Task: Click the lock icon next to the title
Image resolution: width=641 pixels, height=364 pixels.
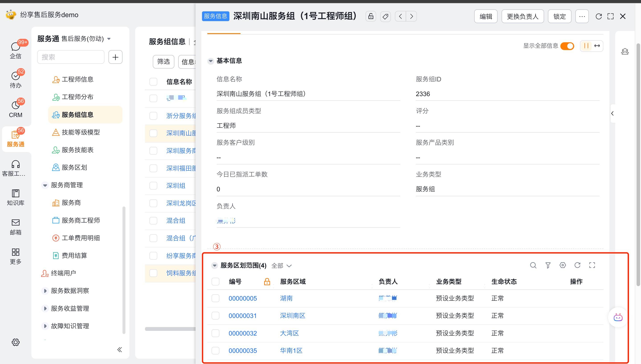Action: [371, 16]
